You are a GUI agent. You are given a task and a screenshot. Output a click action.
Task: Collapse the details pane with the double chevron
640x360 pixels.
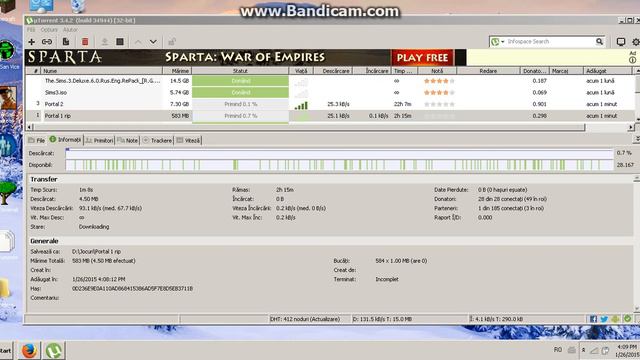pyautogui.click(x=637, y=140)
